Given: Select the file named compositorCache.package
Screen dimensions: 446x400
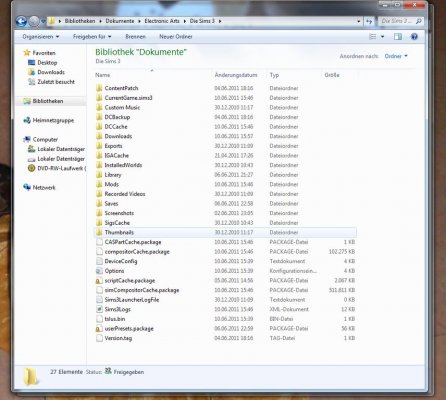Looking at the screenshot, I should (137, 252).
